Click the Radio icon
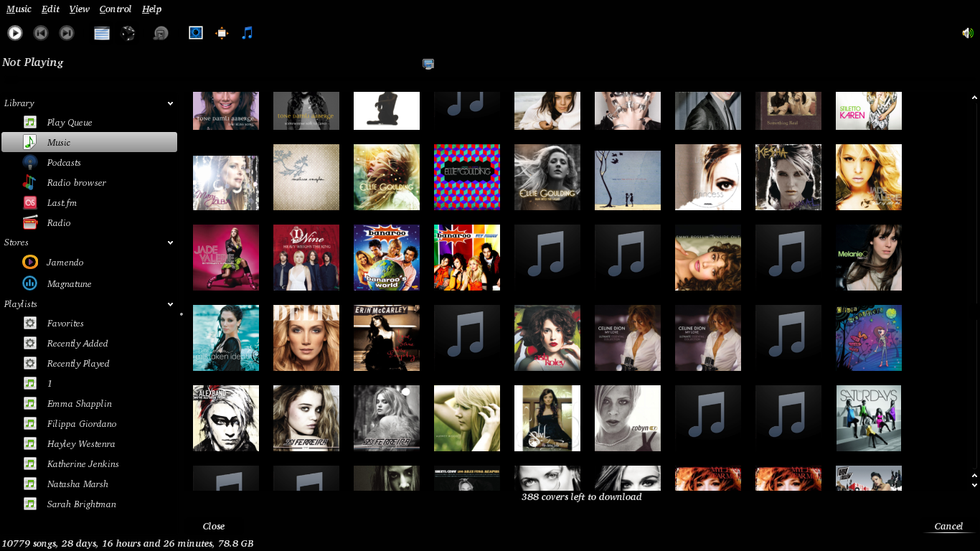980x551 pixels. click(30, 223)
